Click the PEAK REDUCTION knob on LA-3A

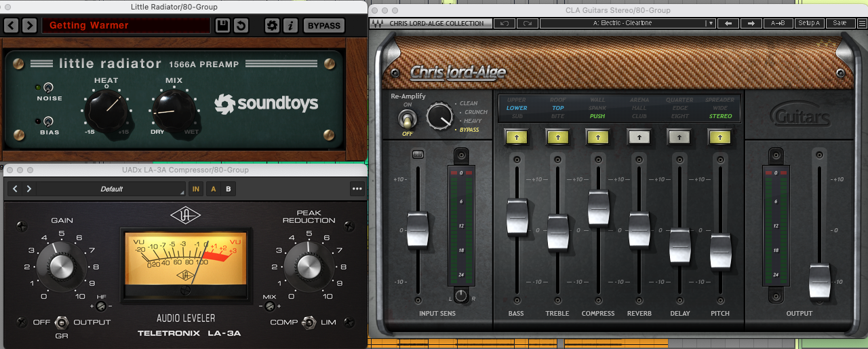[x=309, y=265]
